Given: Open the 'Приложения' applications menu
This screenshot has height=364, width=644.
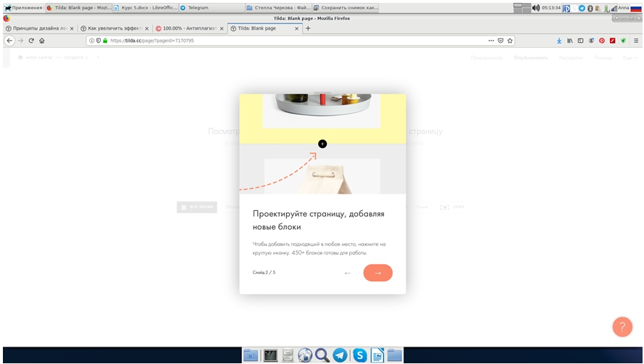Looking at the screenshot, I should click(23, 7).
